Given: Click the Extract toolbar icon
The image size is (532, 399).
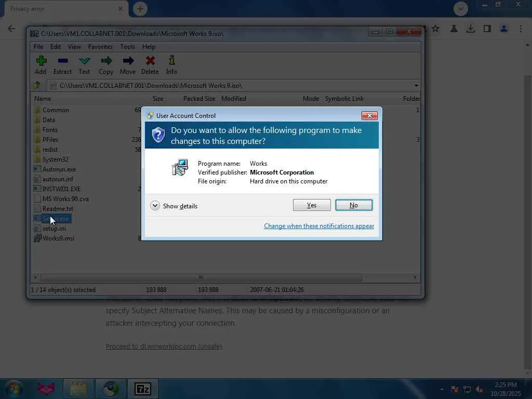Looking at the screenshot, I should click(x=62, y=64).
